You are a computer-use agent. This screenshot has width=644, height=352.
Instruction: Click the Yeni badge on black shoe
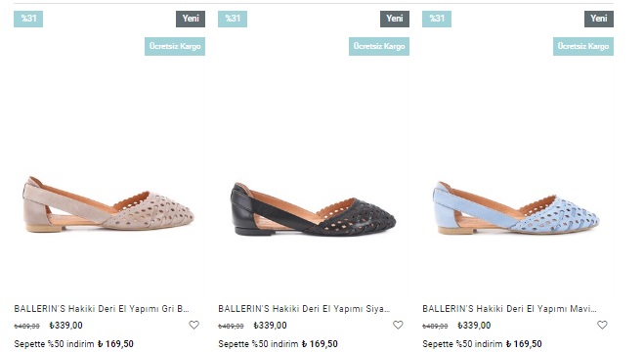pyautogui.click(x=395, y=19)
